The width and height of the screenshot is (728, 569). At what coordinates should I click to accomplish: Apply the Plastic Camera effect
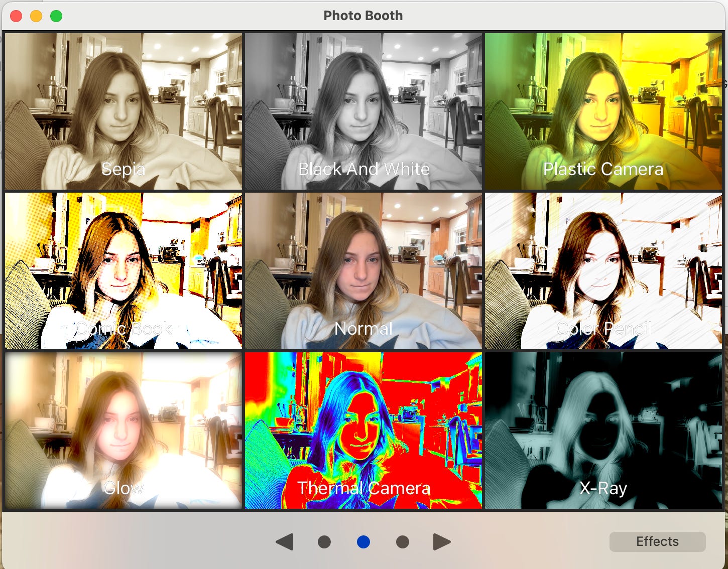603,111
